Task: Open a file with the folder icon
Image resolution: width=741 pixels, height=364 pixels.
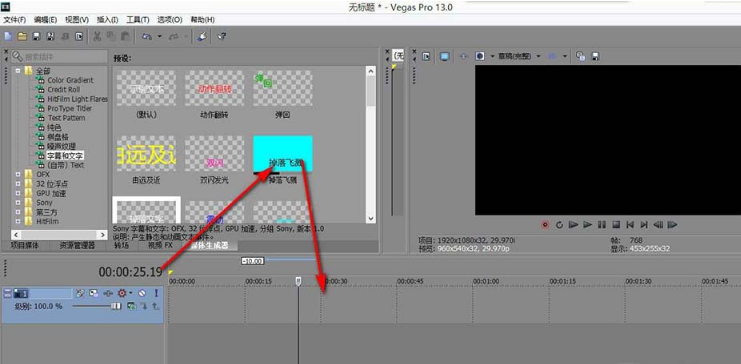Action: click(22, 36)
